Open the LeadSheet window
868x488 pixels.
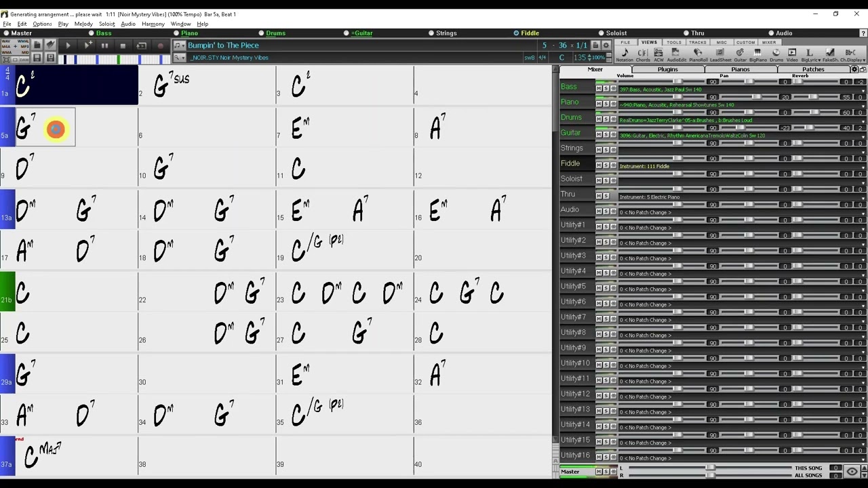pyautogui.click(x=720, y=55)
